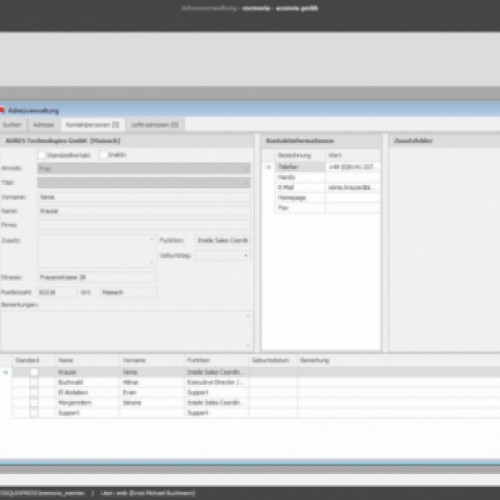Screen dimensions: 500x500
Task: Click the Strasse input field
Action: tap(97, 277)
